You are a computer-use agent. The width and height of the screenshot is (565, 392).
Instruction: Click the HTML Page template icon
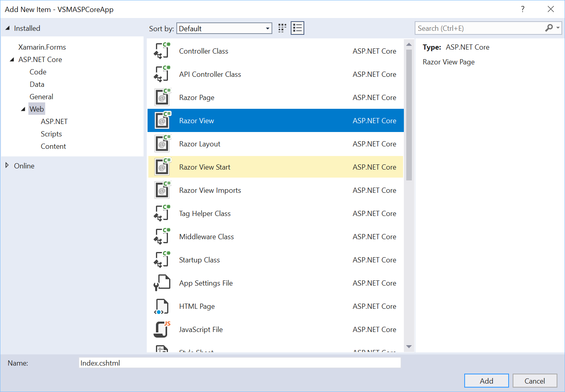click(x=162, y=306)
